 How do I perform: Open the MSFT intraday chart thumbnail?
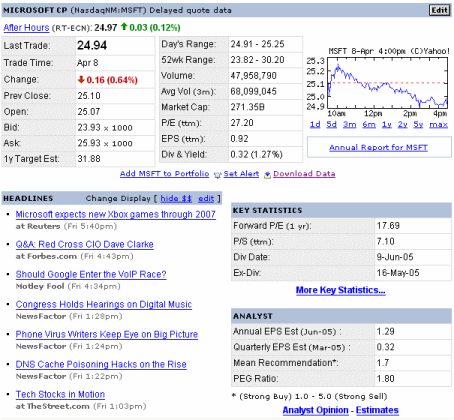pyautogui.click(x=378, y=83)
